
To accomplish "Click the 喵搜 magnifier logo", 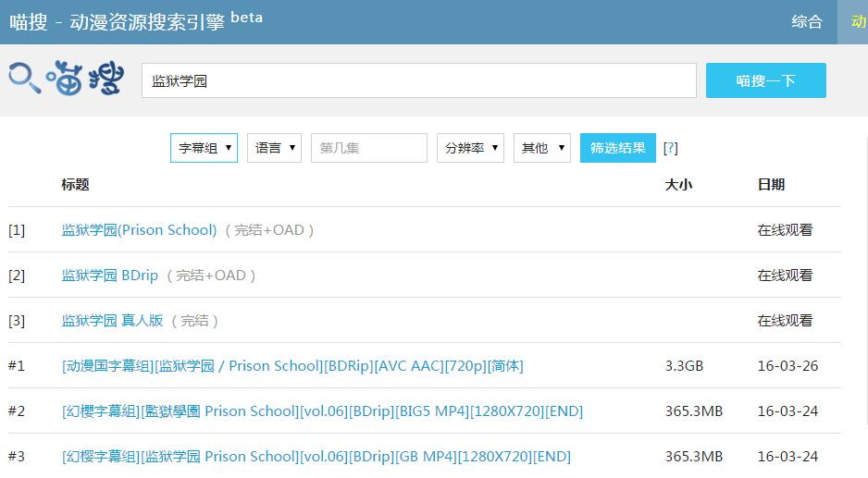I will pos(66,78).
